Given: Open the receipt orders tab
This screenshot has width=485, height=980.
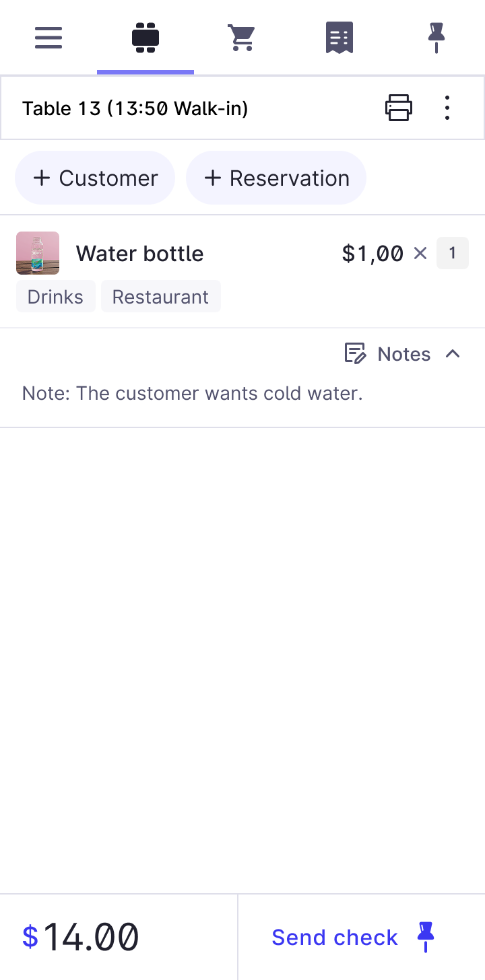Looking at the screenshot, I should coord(339,37).
